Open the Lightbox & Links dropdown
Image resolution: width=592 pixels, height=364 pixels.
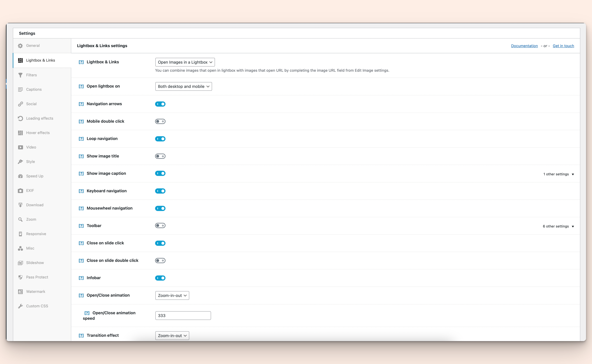[184, 62]
